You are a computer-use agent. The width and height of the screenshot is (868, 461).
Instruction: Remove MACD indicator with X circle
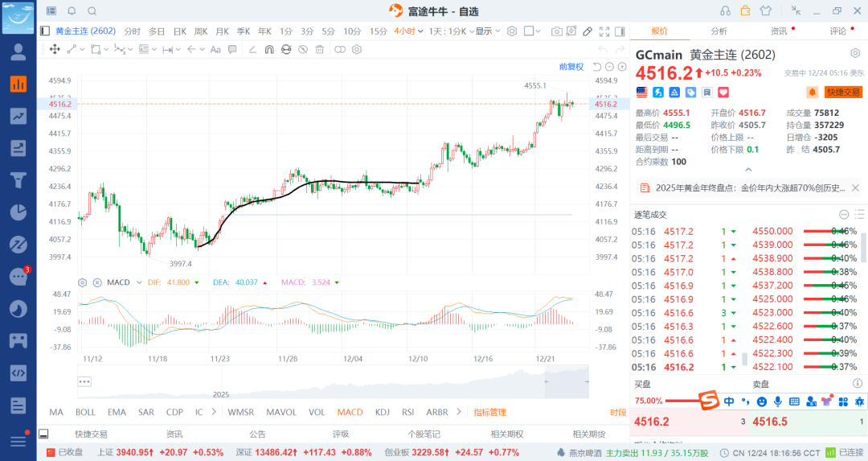(97, 282)
